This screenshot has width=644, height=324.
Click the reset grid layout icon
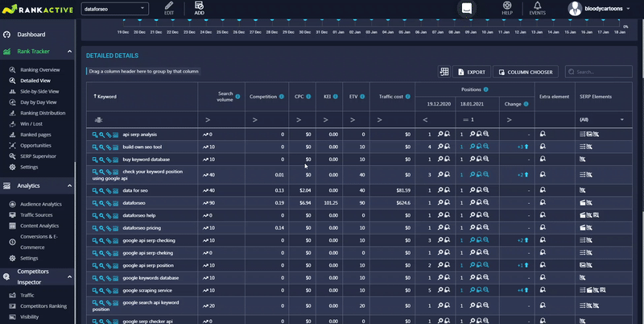(444, 72)
